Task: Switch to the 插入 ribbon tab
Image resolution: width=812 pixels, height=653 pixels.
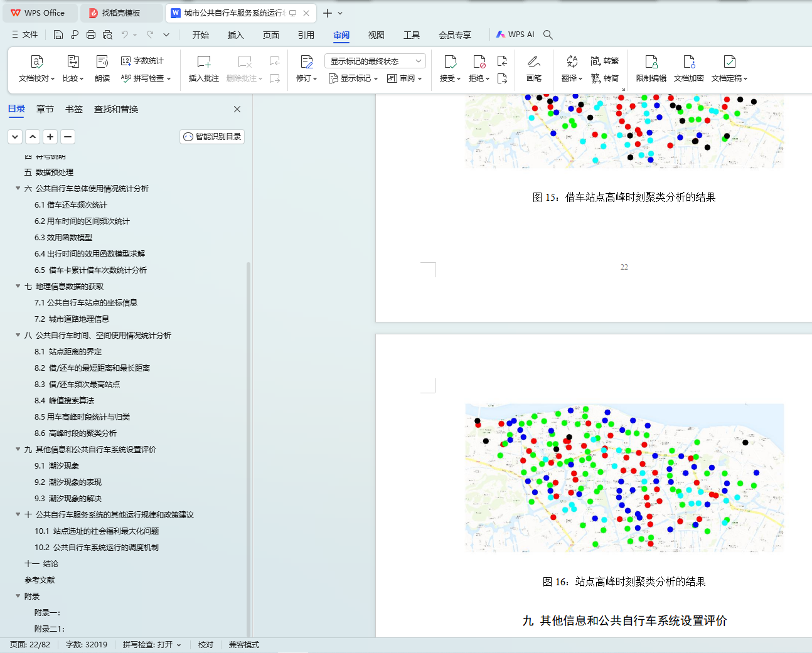Action: (x=236, y=35)
